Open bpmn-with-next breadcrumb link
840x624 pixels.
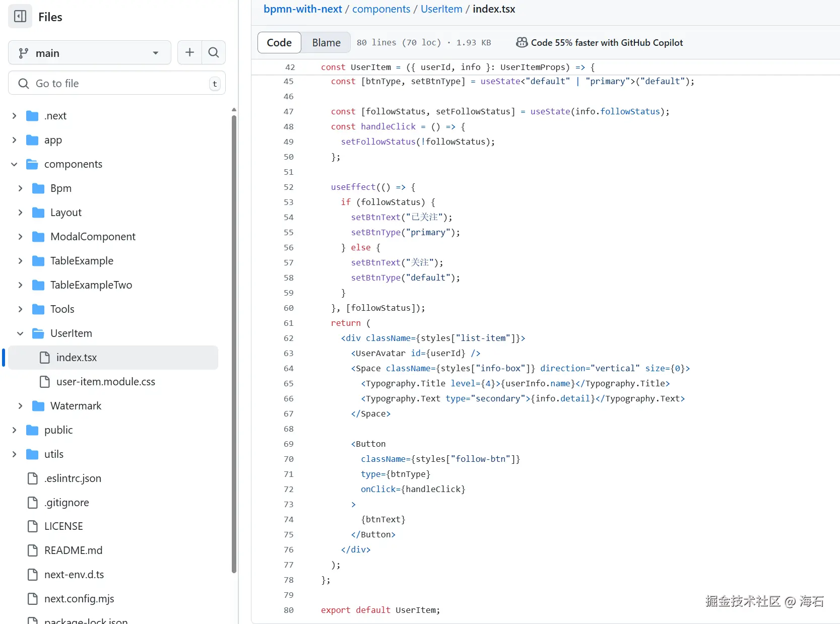click(x=302, y=9)
